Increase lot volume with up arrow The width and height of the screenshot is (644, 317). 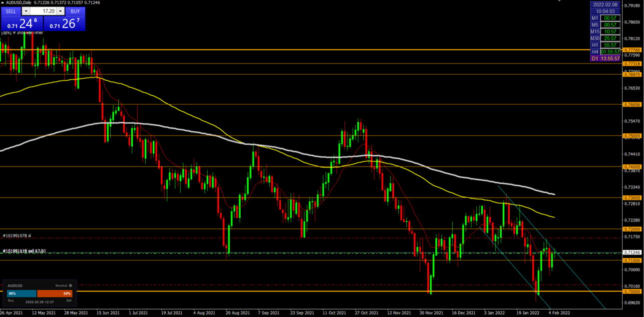tap(60, 11)
